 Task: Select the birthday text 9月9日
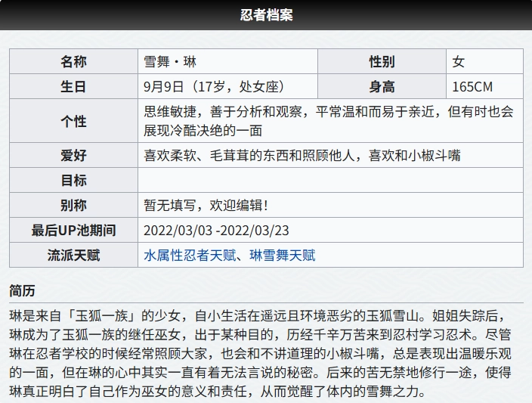(x=162, y=86)
